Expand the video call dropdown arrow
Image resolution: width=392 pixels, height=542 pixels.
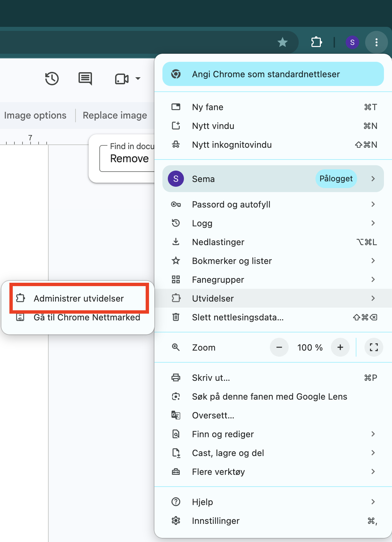coord(138,79)
